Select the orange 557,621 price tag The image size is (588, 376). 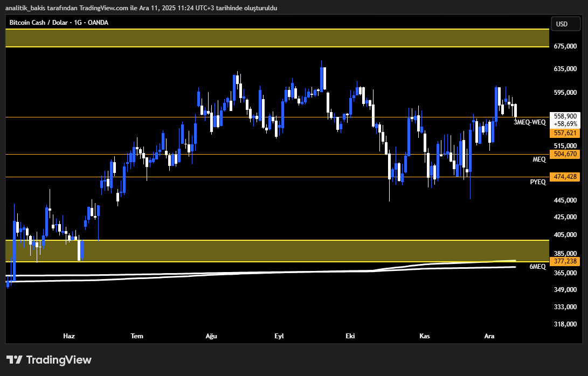pos(565,133)
